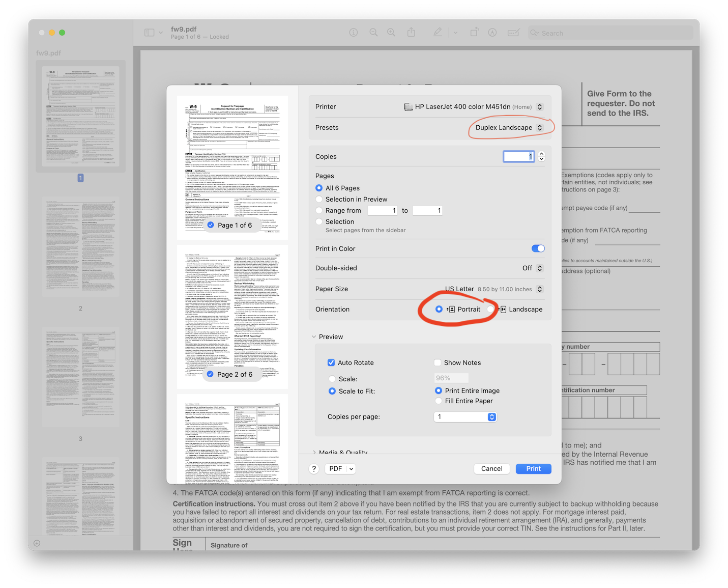Select the All 6 Pages radio button
The width and height of the screenshot is (728, 588).
tap(319, 188)
